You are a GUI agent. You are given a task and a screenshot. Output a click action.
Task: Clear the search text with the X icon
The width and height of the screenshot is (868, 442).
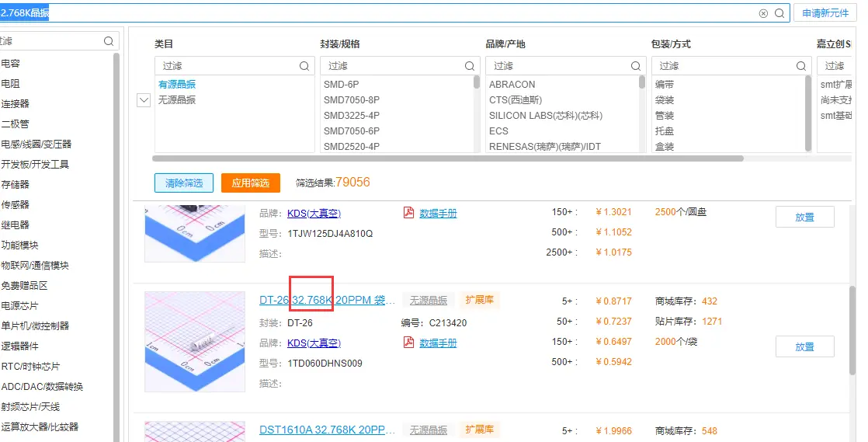pos(763,13)
